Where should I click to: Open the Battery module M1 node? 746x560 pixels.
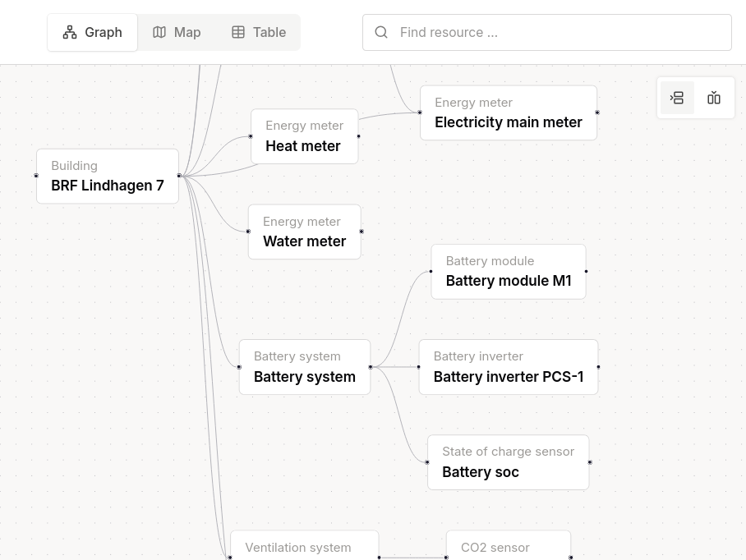(508, 271)
